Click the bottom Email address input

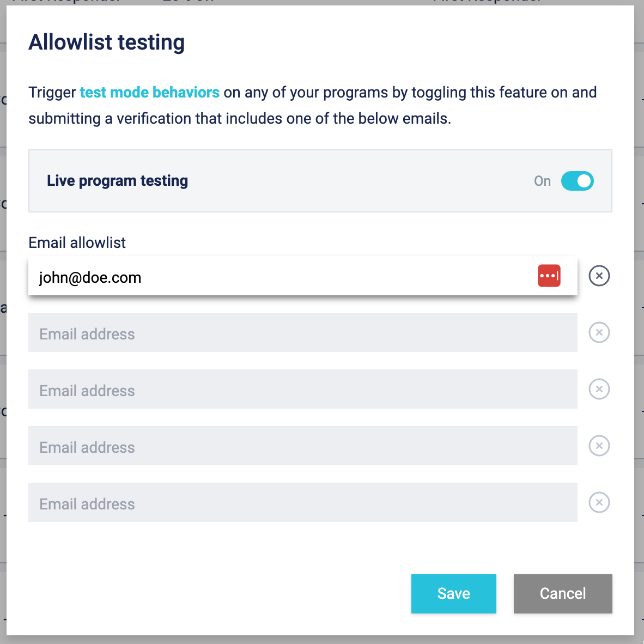point(302,502)
